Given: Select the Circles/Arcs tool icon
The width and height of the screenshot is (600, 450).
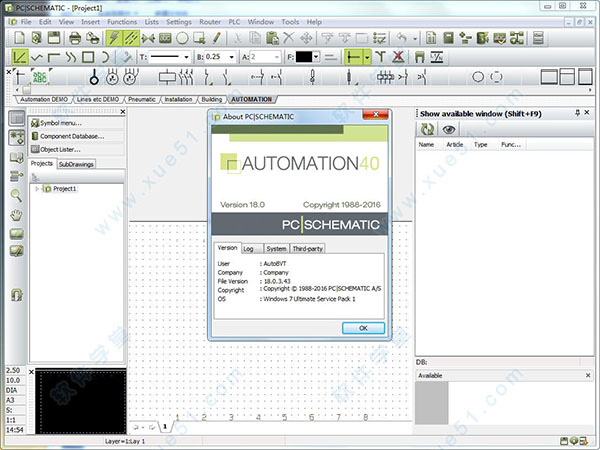Looking at the screenshot, I should click(x=182, y=38).
